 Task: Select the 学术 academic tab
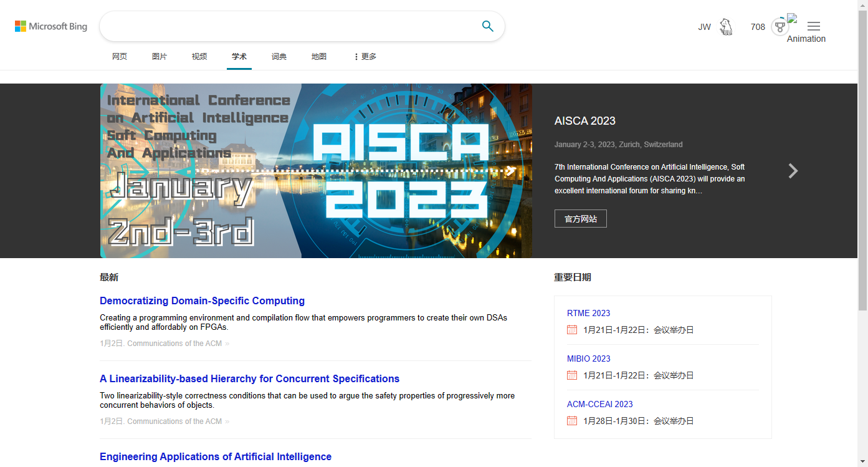239,57
